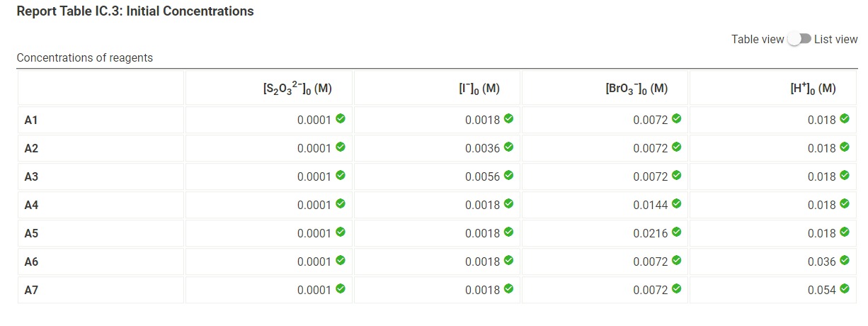This screenshot has height=326, width=868.
Task: Click the value 0.0056 in row A3
Action: [x=482, y=177]
